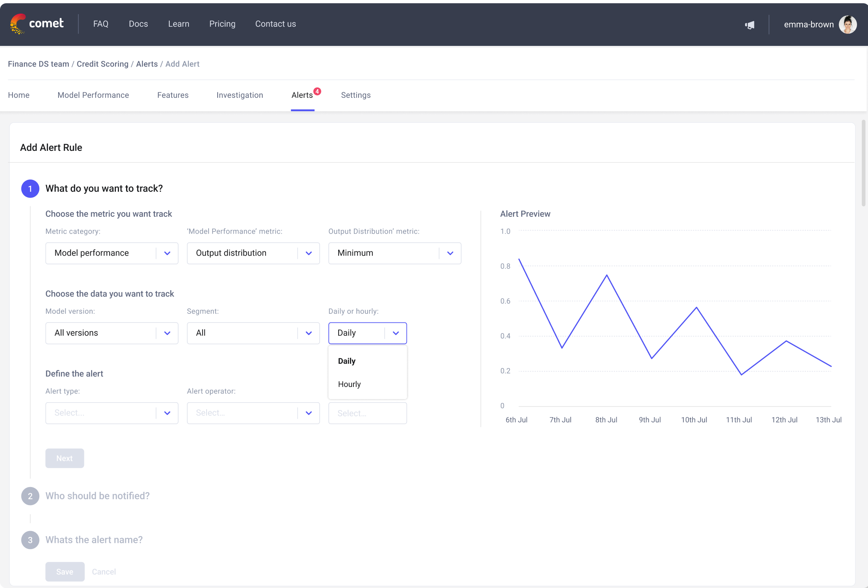Click the Cancel link

[104, 572]
